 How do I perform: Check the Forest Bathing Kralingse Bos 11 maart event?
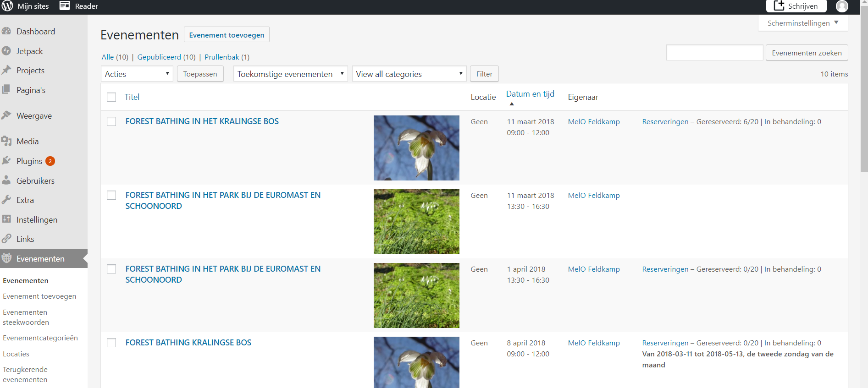coord(111,121)
